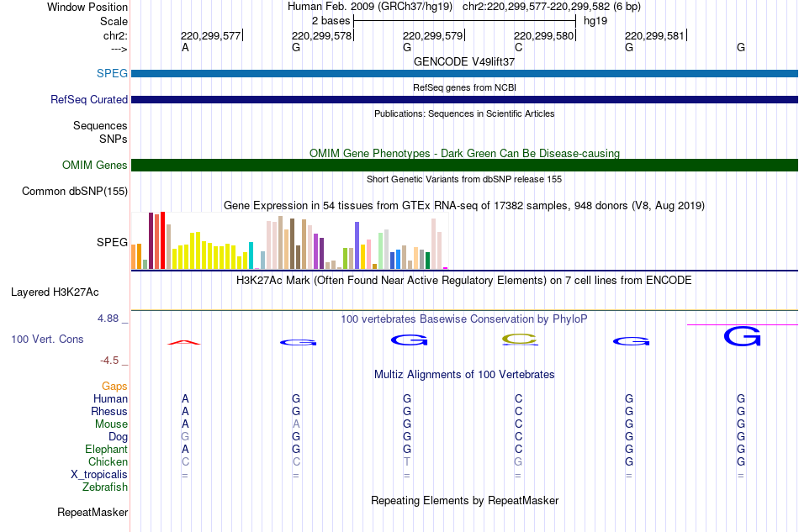Click 'Repeating Elements by RepeatMasker' title
The image size is (799, 532).
click(464, 500)
